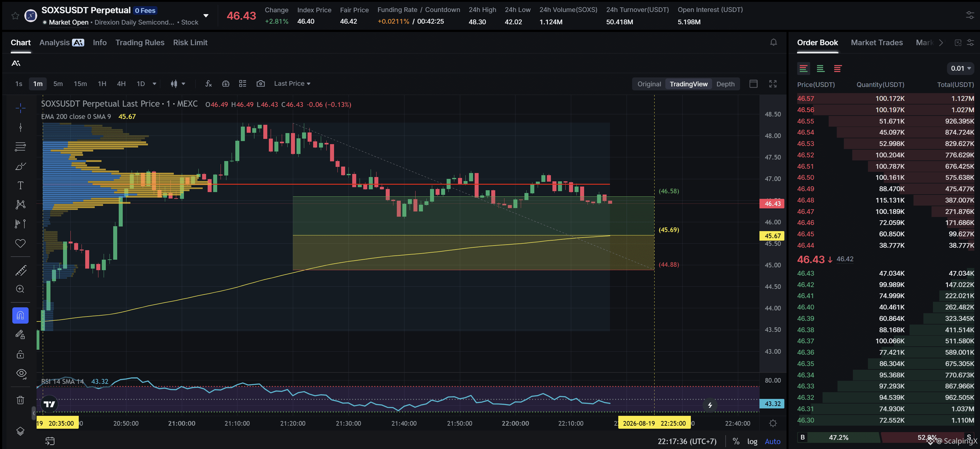Change order book 0.01 precision dropdown
Screen dimensions: 980x449
pos(961,69)
